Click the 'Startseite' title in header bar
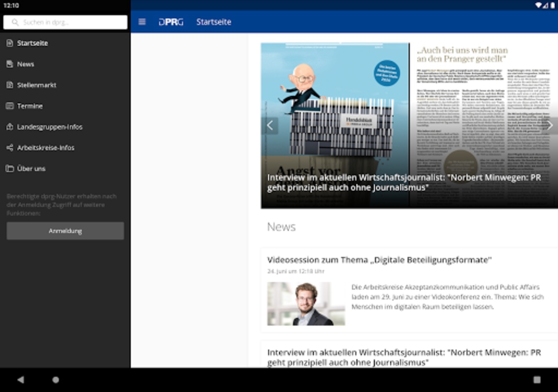 coord(214,22)
